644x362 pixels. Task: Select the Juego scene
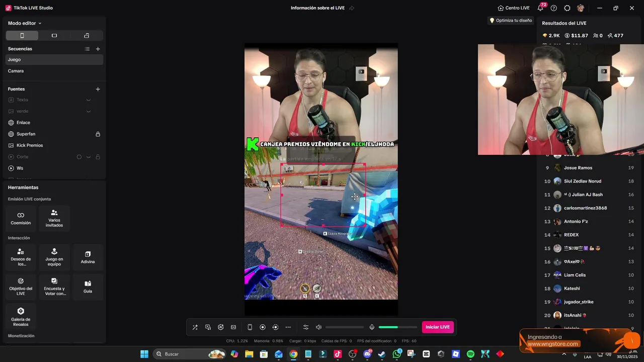coord(54,59)
